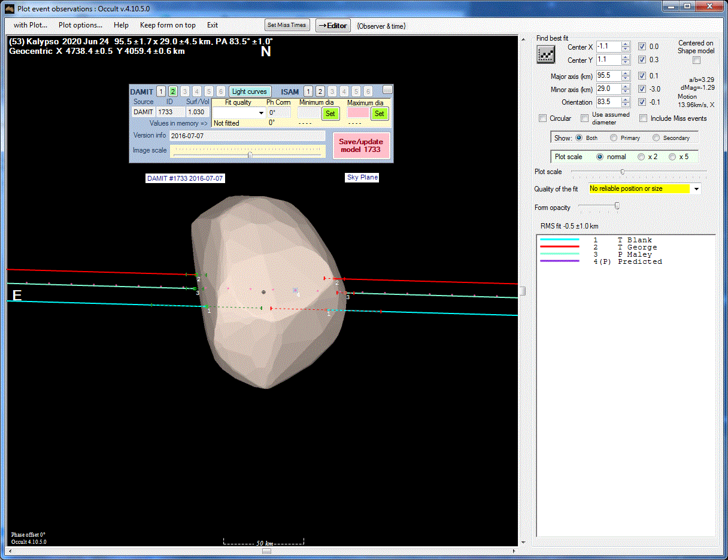Show only the Primary body

tap(614, 138)
